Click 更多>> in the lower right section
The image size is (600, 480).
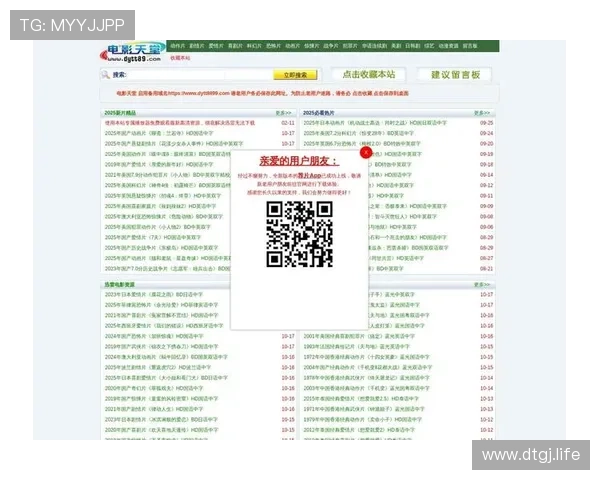click(x=482, y=284)
